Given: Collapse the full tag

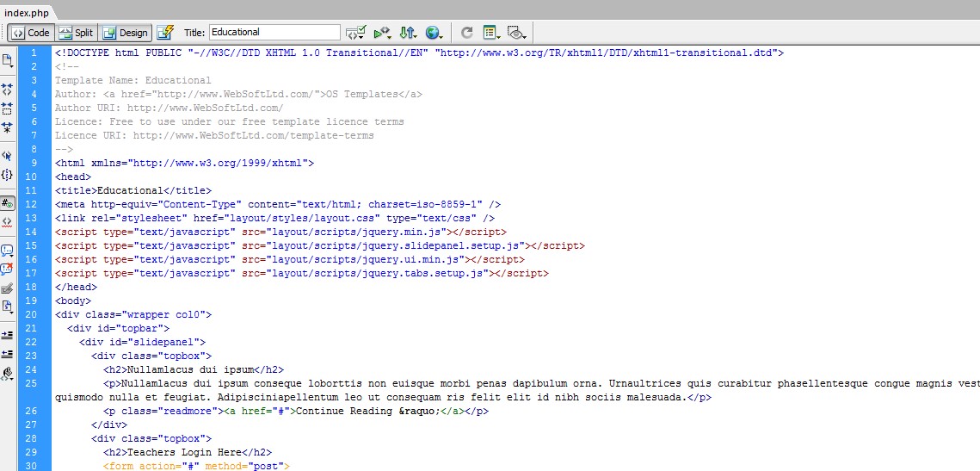Looking at the screenshot, I should tap(8, 90).
